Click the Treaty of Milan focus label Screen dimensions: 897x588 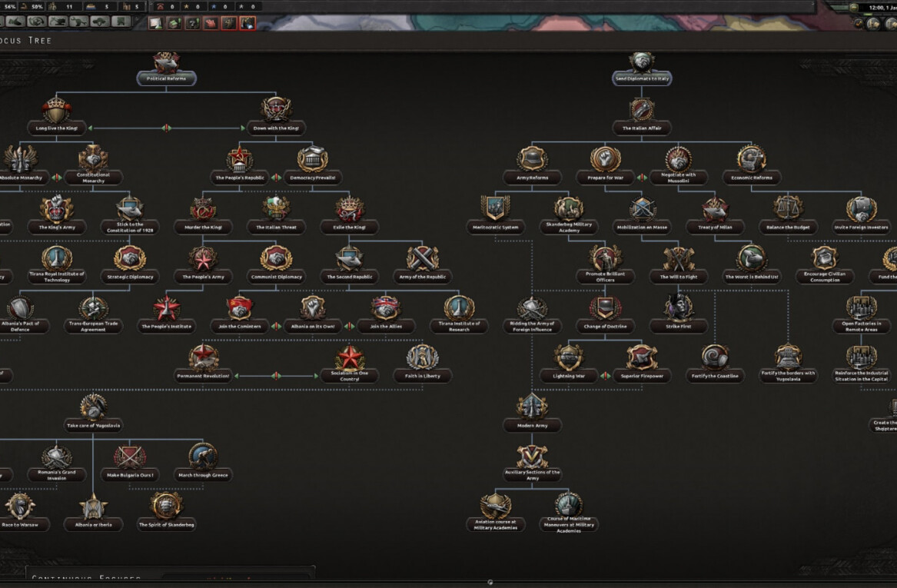click(x=715, y=228)
